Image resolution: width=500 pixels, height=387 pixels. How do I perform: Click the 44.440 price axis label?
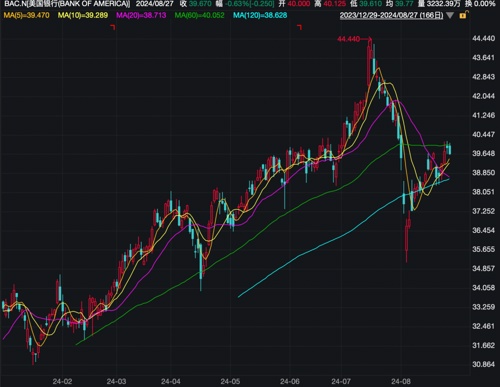click(483, 38)
